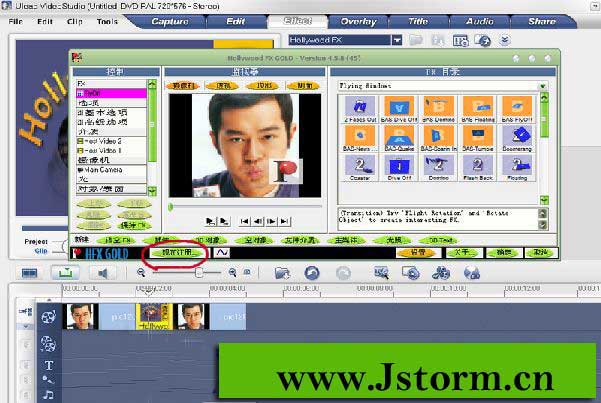The image size is (601, 403).
Task: Switch preview mode to Project
Action: pos(36,242)
